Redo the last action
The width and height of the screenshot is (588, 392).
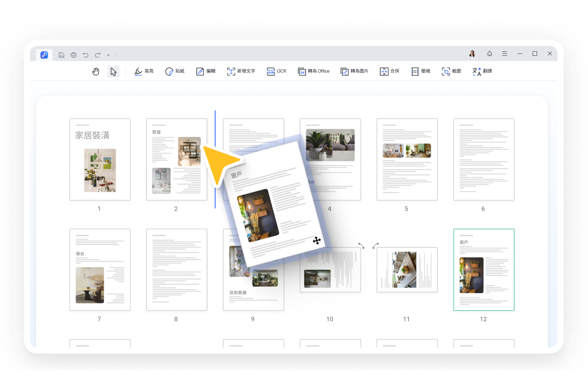point(98,54)
